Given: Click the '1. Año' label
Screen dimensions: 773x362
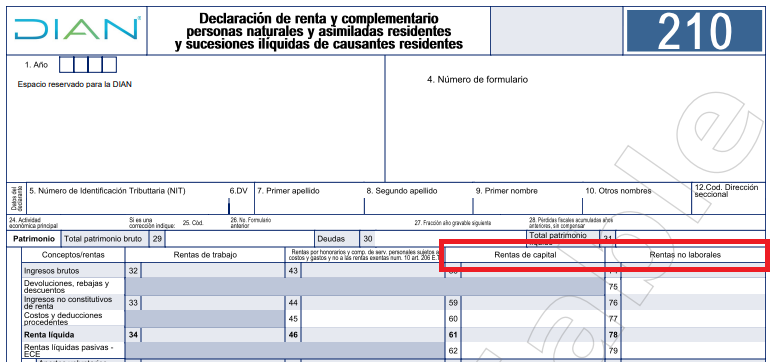Looking at the screenshot, I should tap(36, 65).
